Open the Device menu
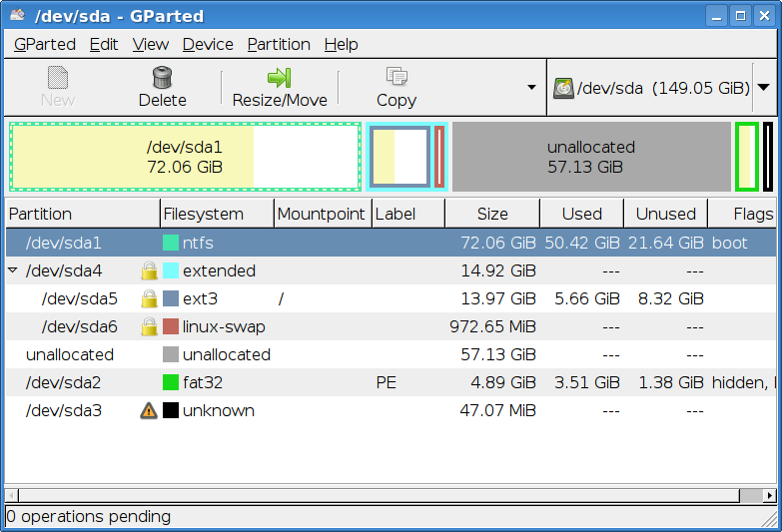The width and height of the screenshot is (782, 532). [x=208, y=44]
